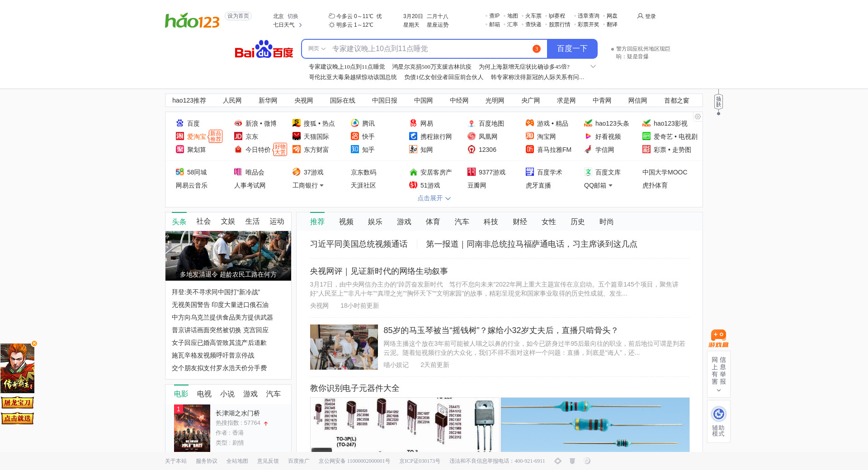Click the 翻译 quick tool link
The image size is (868, 470).
point(612,24)
